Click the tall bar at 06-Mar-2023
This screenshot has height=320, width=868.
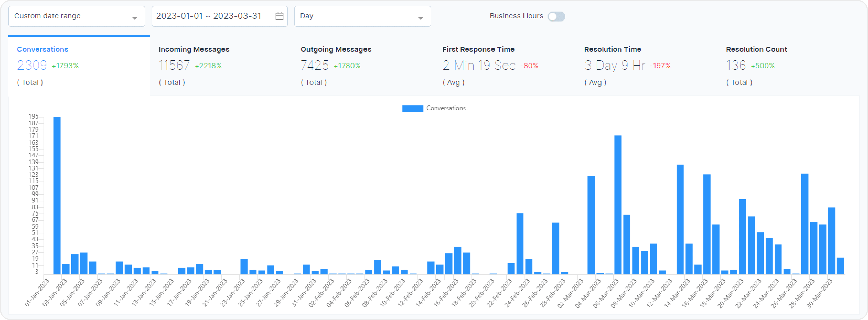click(x=618, y=205)
